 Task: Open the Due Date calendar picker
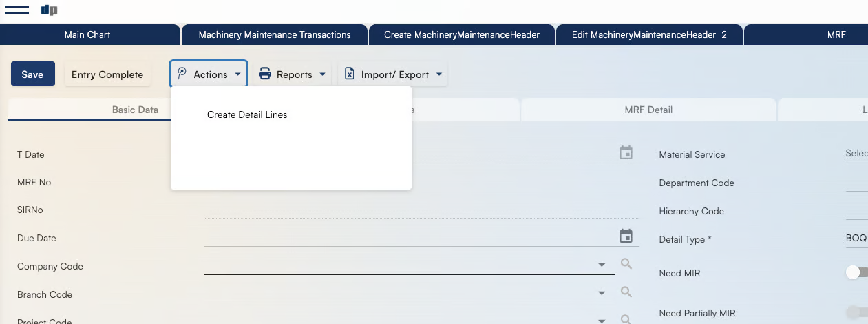626,236
